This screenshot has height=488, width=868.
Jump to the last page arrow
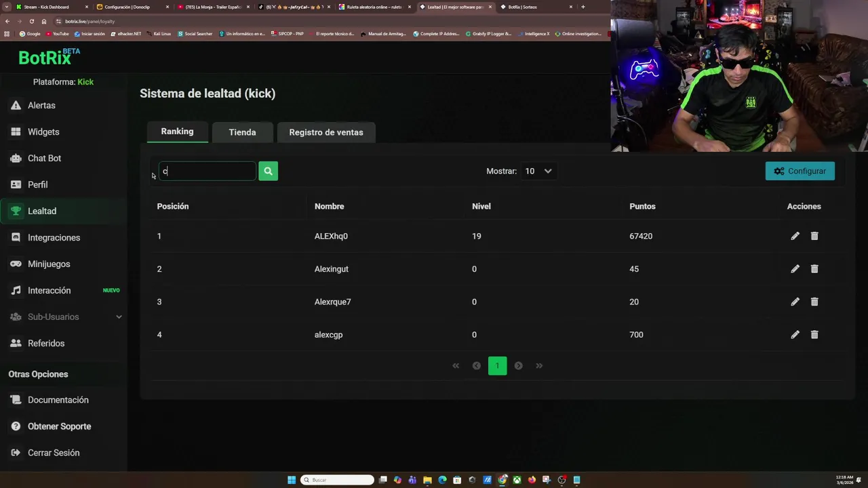539,366
